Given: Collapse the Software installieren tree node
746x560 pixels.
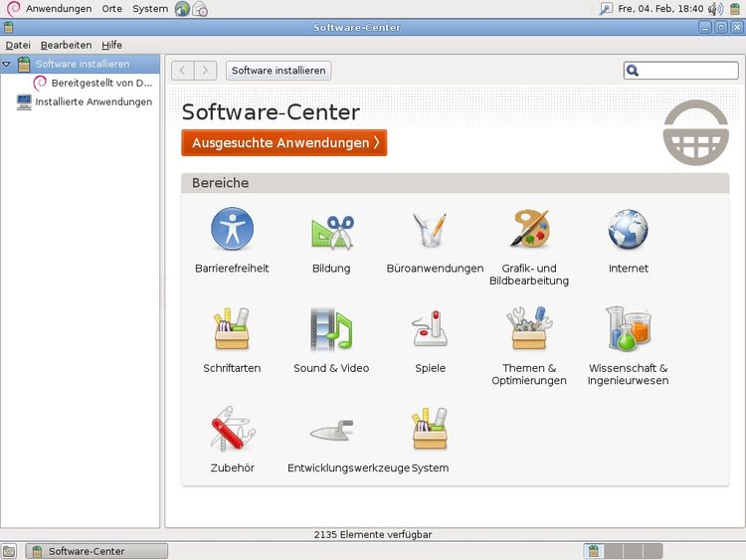Looking at the screenshot, I should 7,65.
